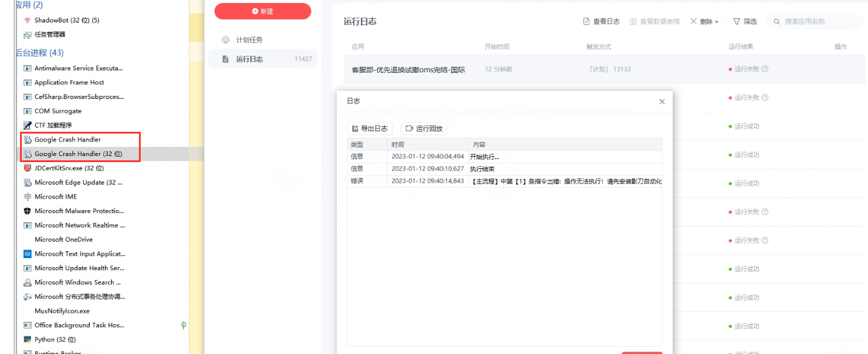
Task: Click help icon beside 客服部 row's 运行失败
Action: [x=765, y=69]
